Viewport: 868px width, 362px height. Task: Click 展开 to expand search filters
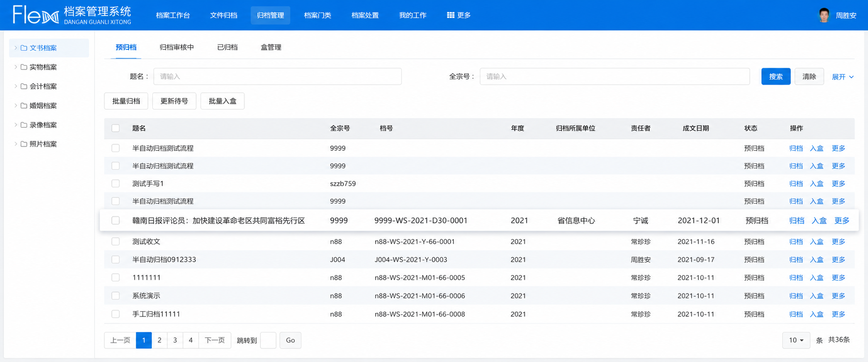tap(843, 77)
